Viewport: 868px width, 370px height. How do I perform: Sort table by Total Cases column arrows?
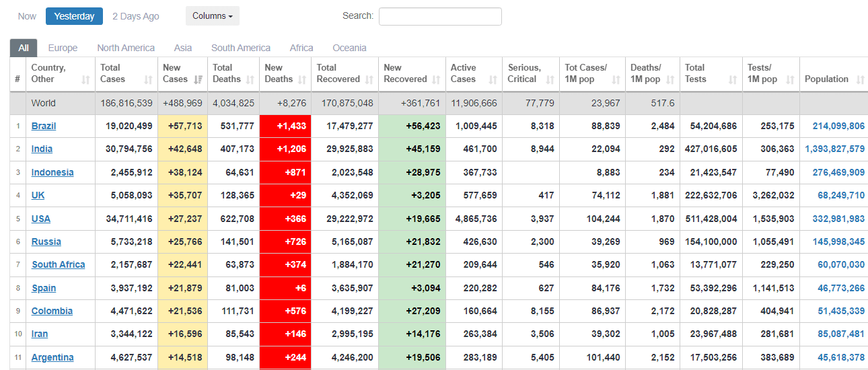tap(148, 80)
